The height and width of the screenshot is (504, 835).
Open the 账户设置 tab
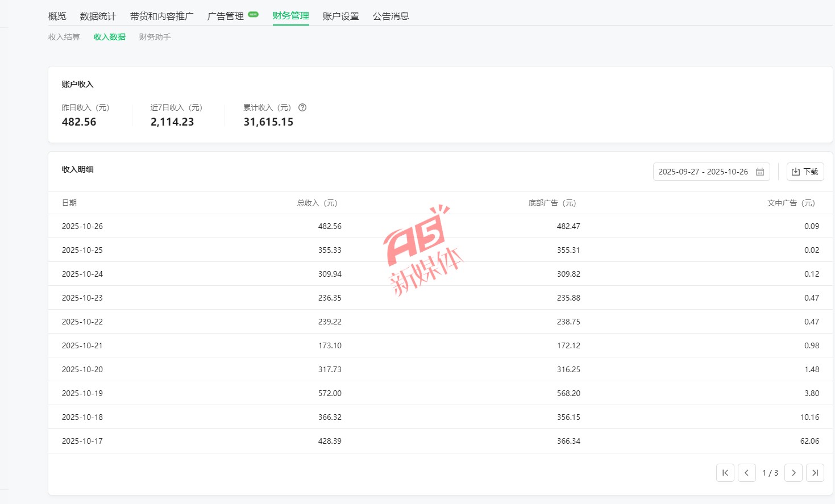coord(340,16)
